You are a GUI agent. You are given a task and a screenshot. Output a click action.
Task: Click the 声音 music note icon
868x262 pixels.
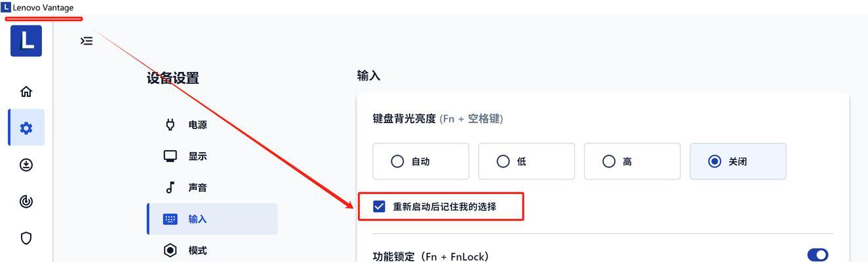pos(170,187)
